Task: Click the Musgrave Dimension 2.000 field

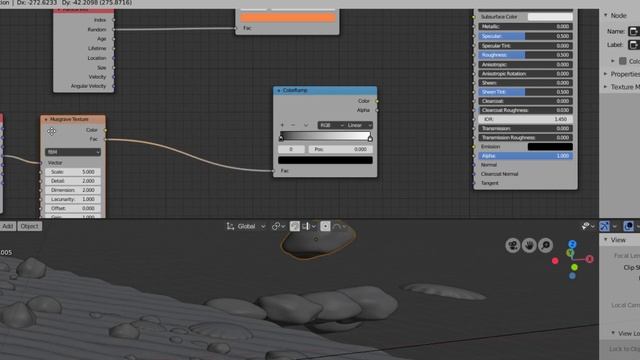Action: (x=73, y=190)
